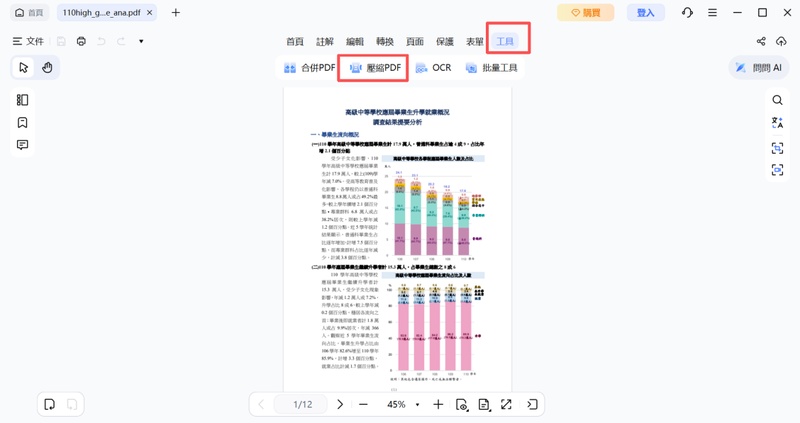
Task: Switch to the 保護 tab
Action: pos(444,41)
